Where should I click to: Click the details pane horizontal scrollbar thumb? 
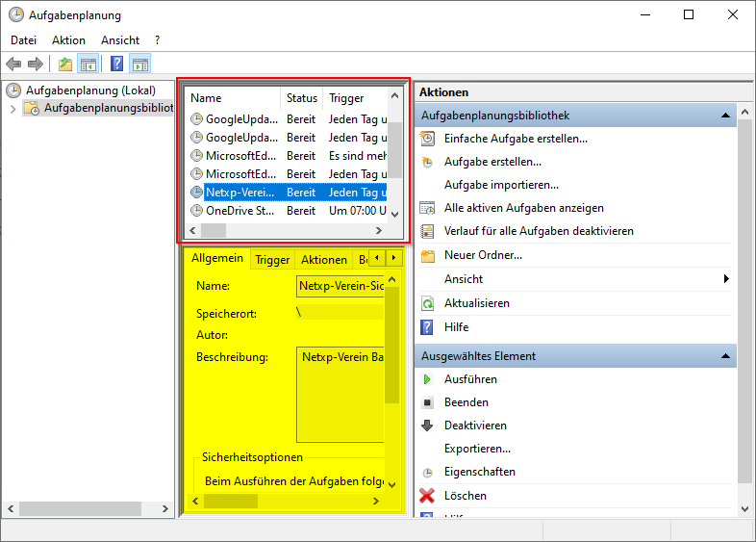231,501
